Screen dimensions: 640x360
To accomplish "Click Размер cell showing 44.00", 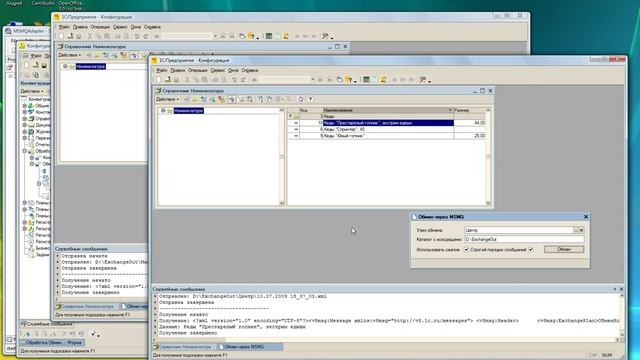I will [470, 123].
